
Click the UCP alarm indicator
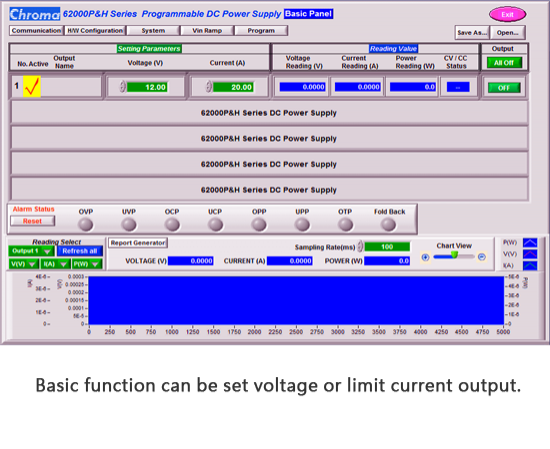click(x=215, y=224)
